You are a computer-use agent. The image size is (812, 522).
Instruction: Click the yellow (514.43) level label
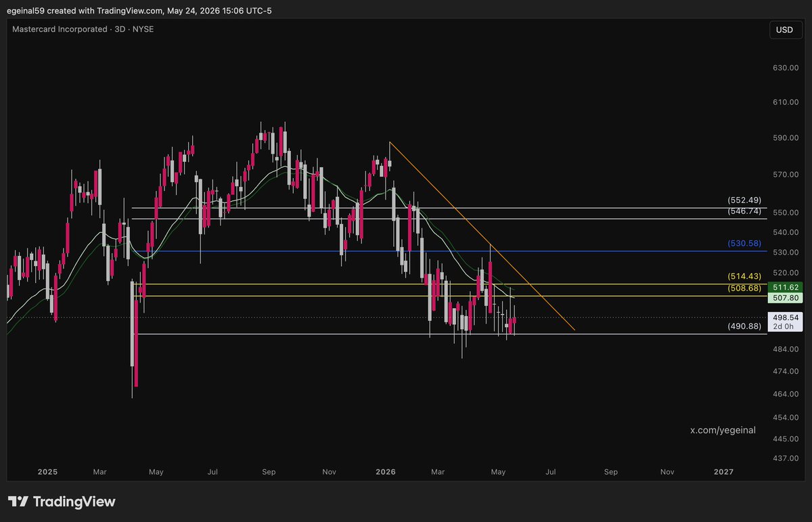click(x=744, y=276)
